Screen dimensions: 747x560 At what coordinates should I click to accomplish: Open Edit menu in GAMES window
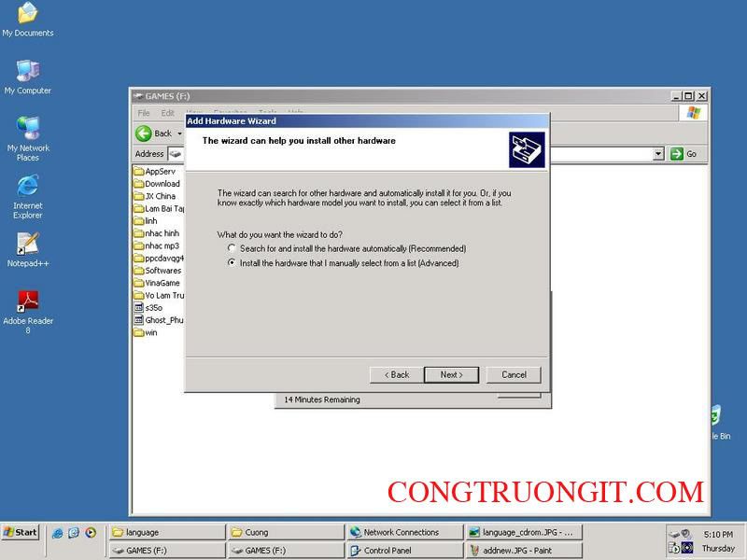point(167,113)
